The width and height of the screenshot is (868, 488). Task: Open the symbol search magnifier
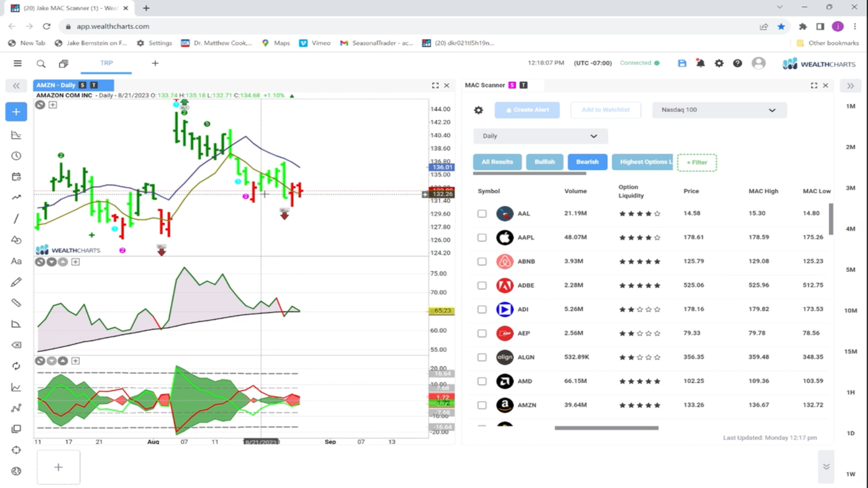coord(41,64)
